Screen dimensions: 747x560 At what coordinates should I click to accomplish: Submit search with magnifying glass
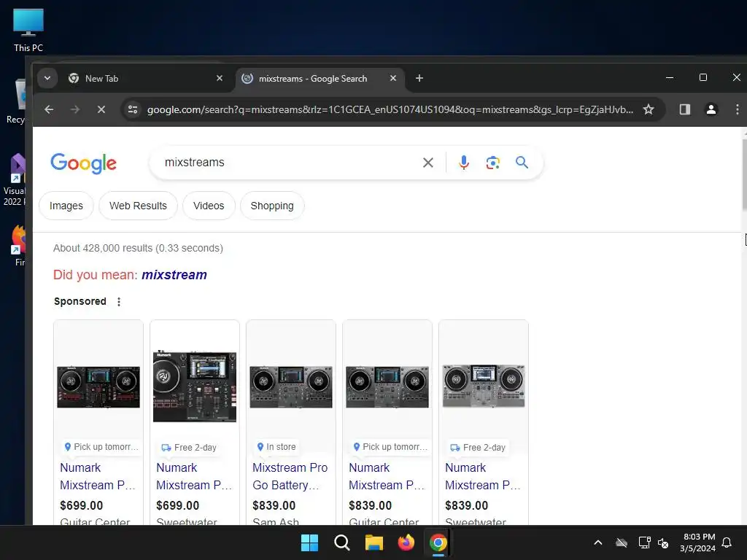point(522,163)
